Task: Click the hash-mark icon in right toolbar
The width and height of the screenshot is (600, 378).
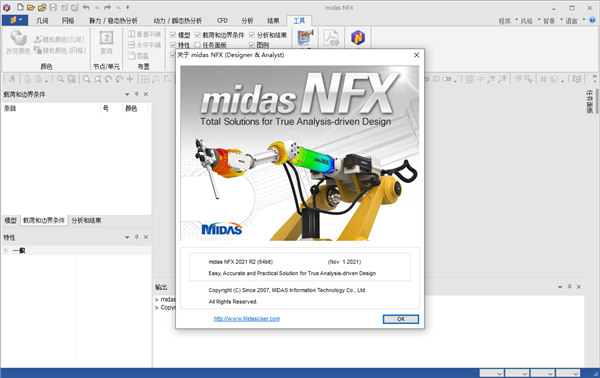Action: point(543,79)
